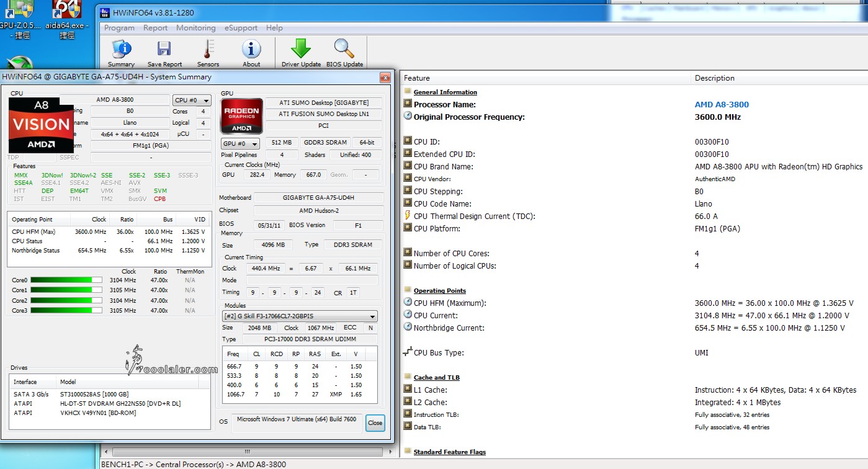Open the CPU #0 selector dropdown
This screenshot has width=868, height=469.
point(192,100)
